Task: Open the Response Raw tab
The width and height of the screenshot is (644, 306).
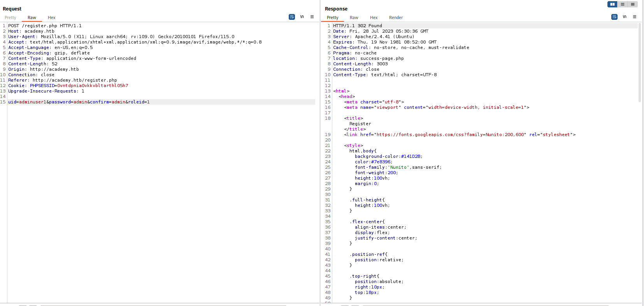Action: 354,17
